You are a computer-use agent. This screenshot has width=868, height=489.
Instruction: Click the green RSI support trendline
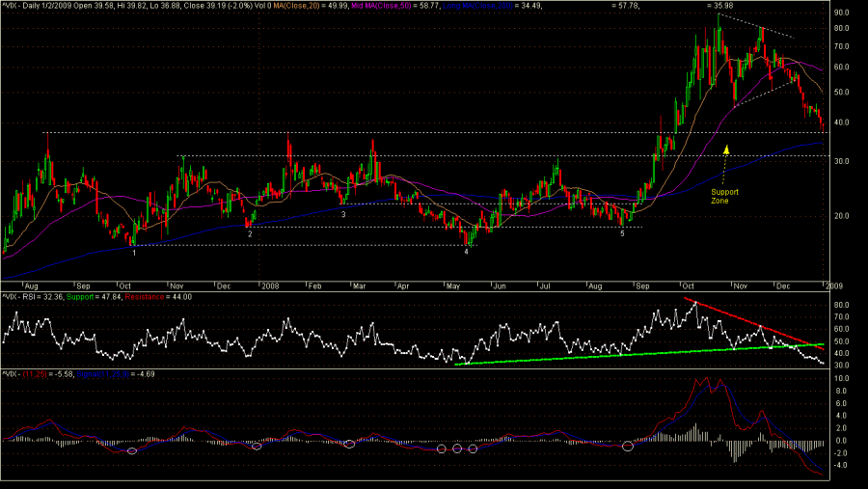(639, 354)
